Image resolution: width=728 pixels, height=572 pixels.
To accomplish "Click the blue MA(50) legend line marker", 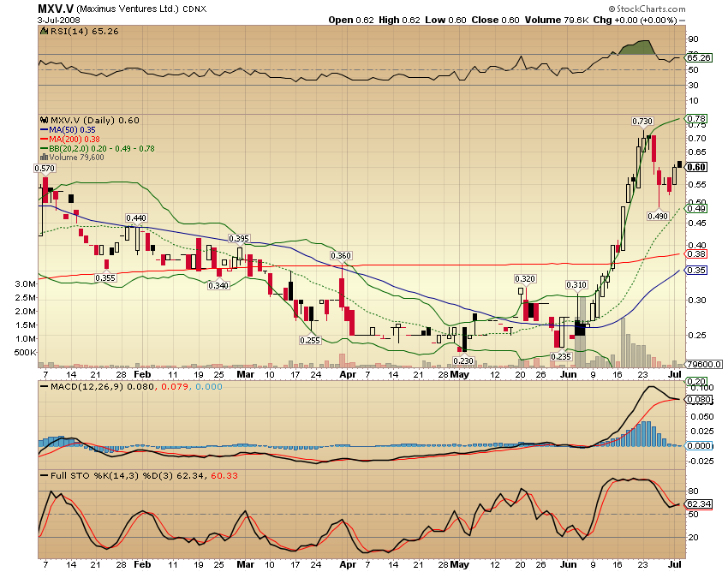I will 44,129.
